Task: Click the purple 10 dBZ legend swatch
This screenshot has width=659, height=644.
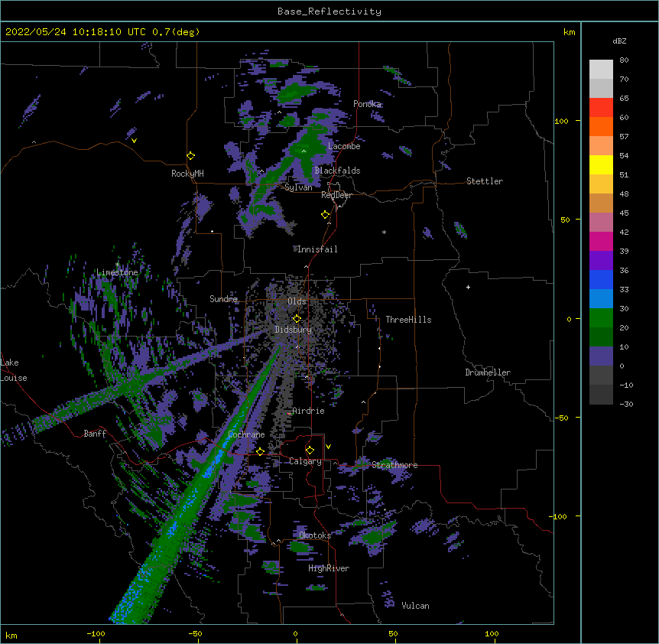Action: click(x=601, y=356)
